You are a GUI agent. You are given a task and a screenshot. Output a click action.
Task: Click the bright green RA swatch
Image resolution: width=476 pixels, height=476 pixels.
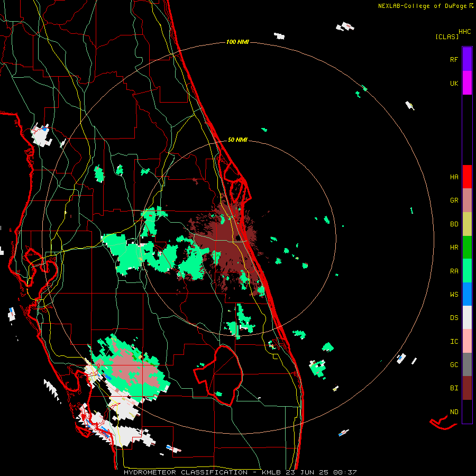[467, 271]
